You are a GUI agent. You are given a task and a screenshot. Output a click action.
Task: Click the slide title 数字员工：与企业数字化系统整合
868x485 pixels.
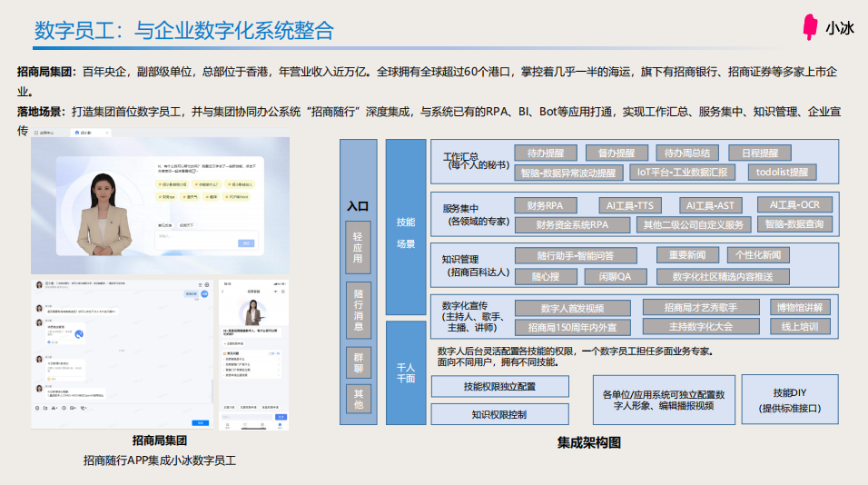[183, 30]
